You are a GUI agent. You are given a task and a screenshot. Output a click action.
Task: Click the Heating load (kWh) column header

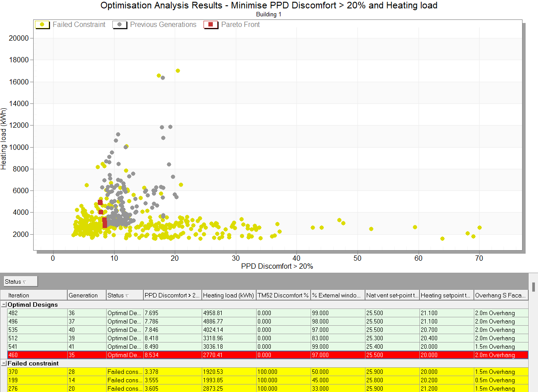[228, 295]
